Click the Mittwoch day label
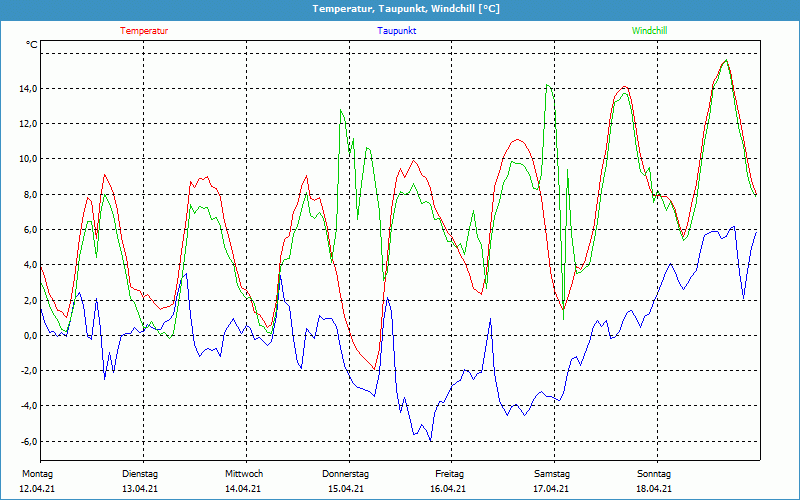This screenshot has height=500, width=800. click(244, 474)
